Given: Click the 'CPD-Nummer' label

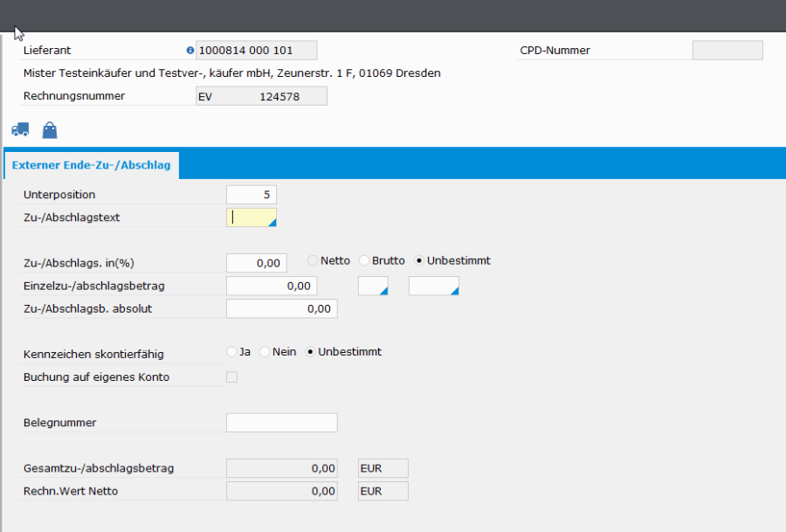Looking at the screenshot, I should 555,50.
